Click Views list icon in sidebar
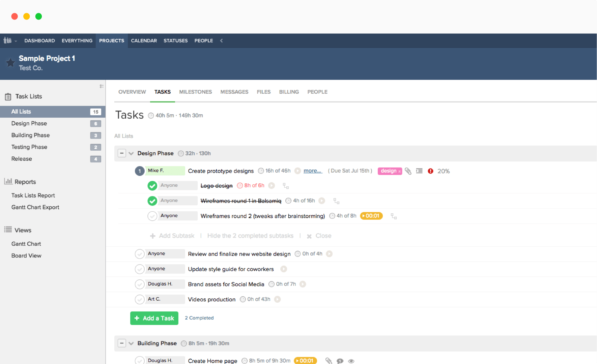The height and width of the screenshot is (364, 597). 8,230
